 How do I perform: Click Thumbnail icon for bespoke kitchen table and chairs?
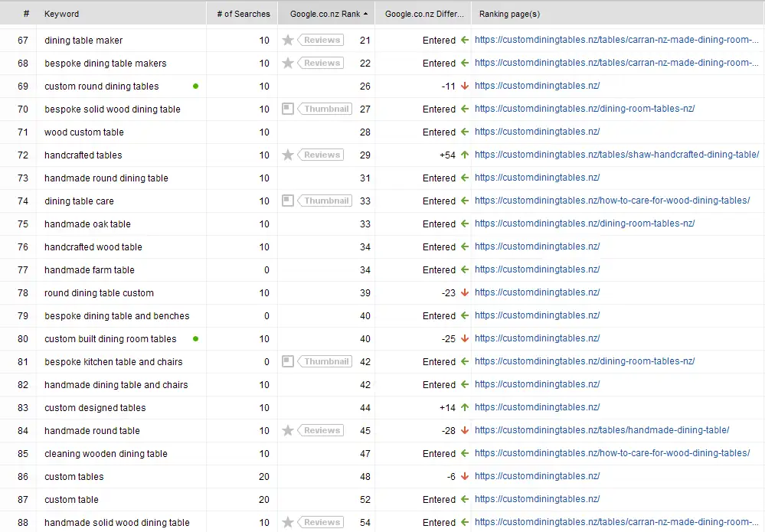(x=288, y=362)
